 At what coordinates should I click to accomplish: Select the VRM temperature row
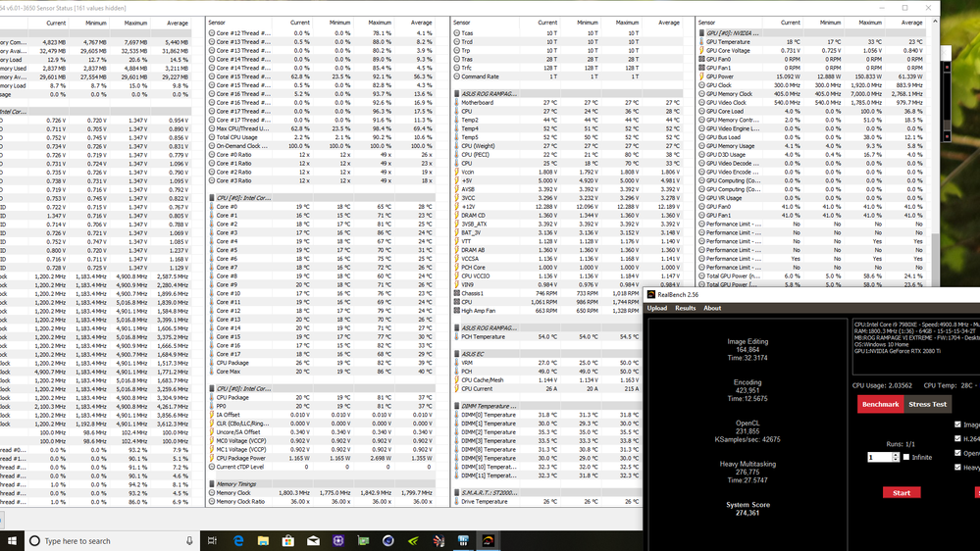pos(547,363)
